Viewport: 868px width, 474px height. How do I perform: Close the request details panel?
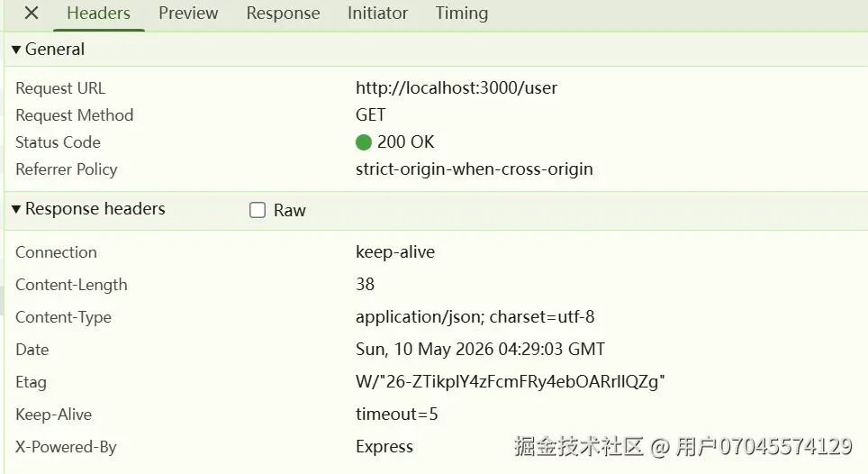32,13
